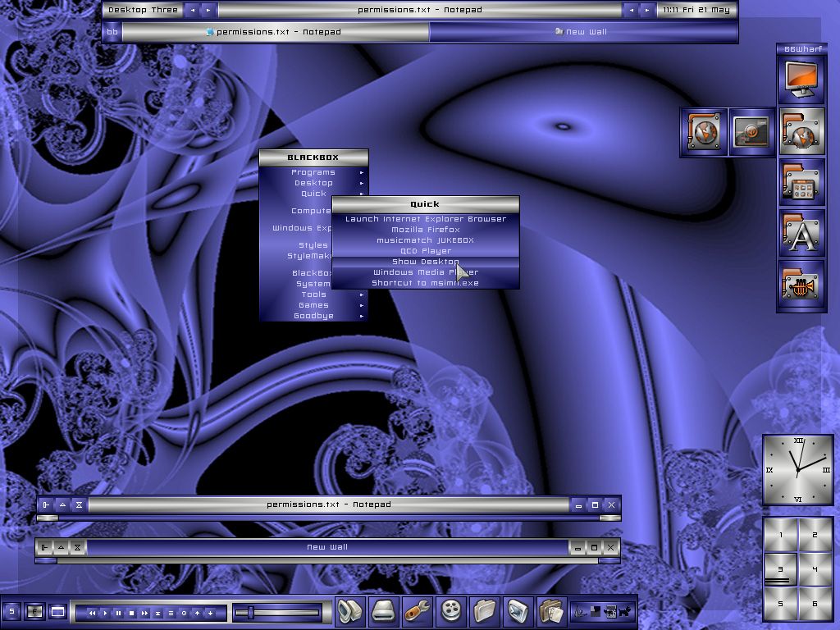Screen dimensions: 840x630
Task: Expand the Tools submenu in Blackbox menu
Action: [314, 294]
